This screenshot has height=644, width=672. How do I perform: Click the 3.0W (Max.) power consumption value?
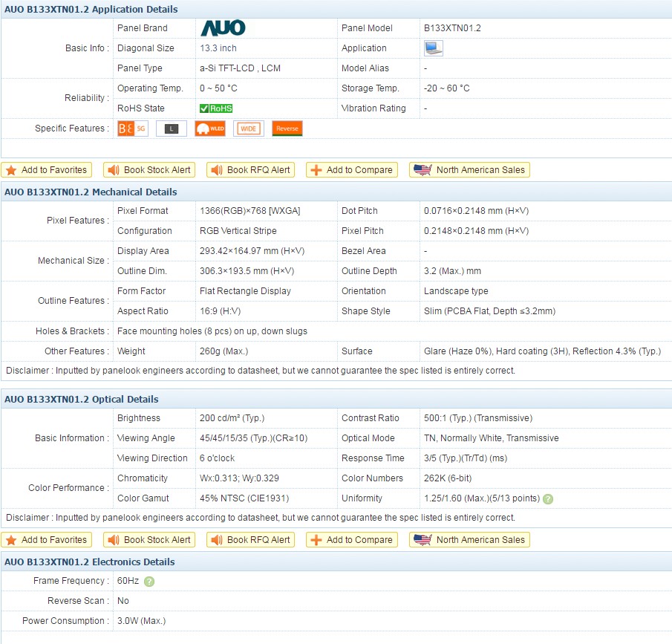pyautogui.click(x=141, y=621)
